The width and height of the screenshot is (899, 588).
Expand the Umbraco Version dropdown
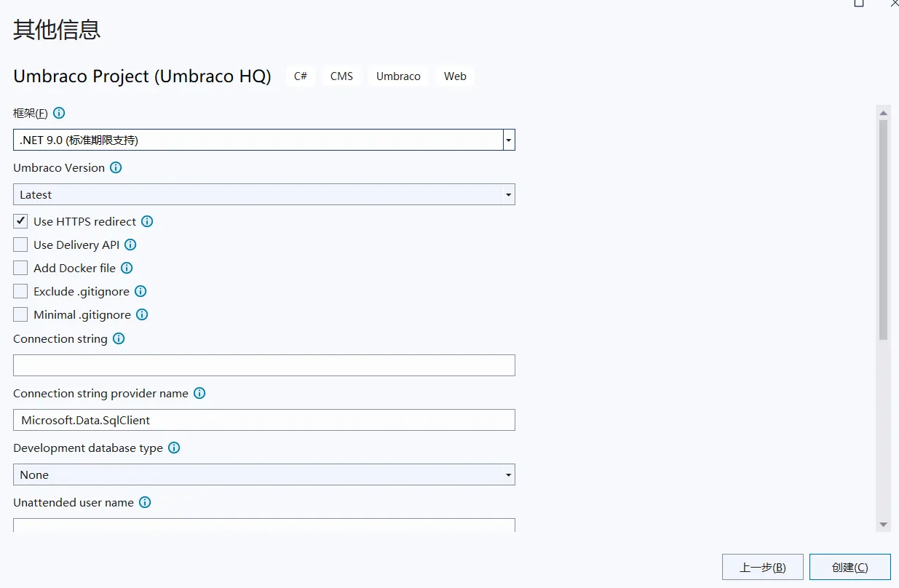click(509, 194)
